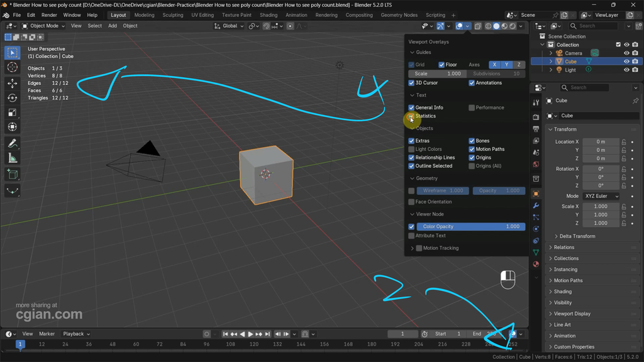The image size is (644, 362).
Task: Adjust the Color Opacity slider
Action: click(470, 226)
